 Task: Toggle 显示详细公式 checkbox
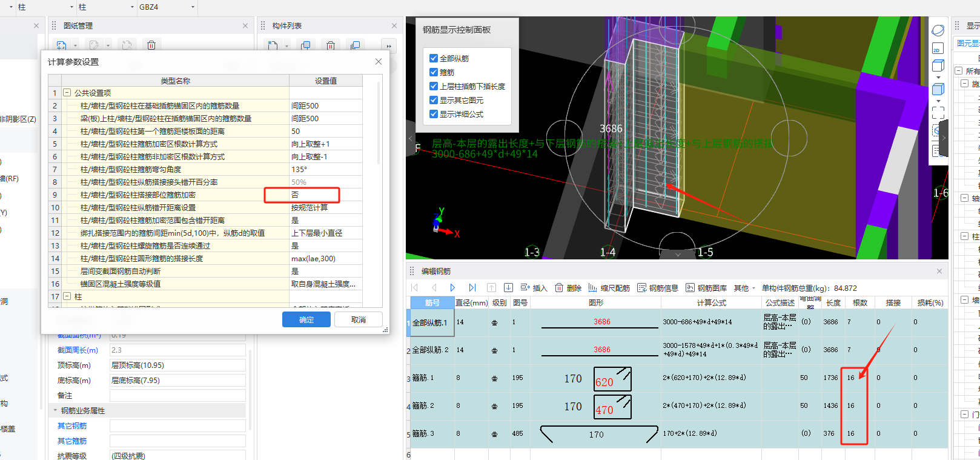click(434, 114)
